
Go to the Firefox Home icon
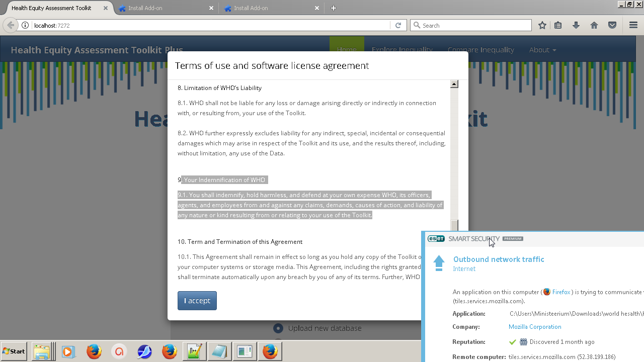click(594, 25)
